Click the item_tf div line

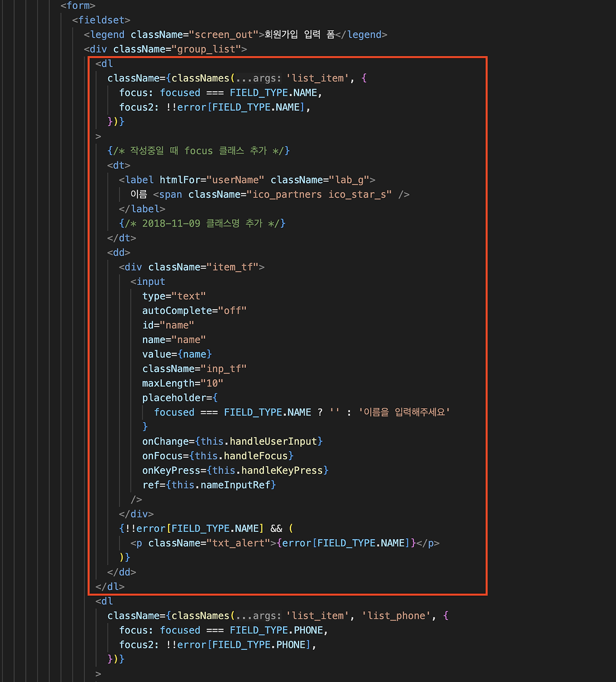tap(192, 267)
